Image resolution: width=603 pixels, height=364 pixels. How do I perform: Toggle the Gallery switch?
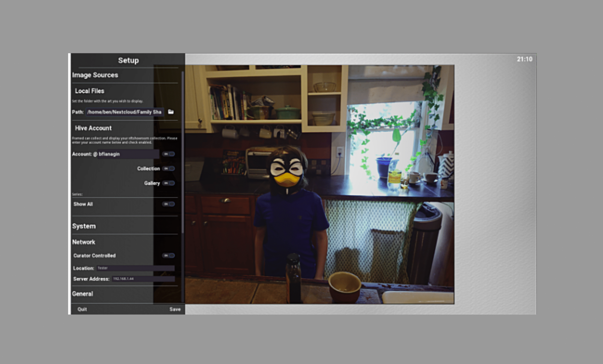click(x=169, y=183)
